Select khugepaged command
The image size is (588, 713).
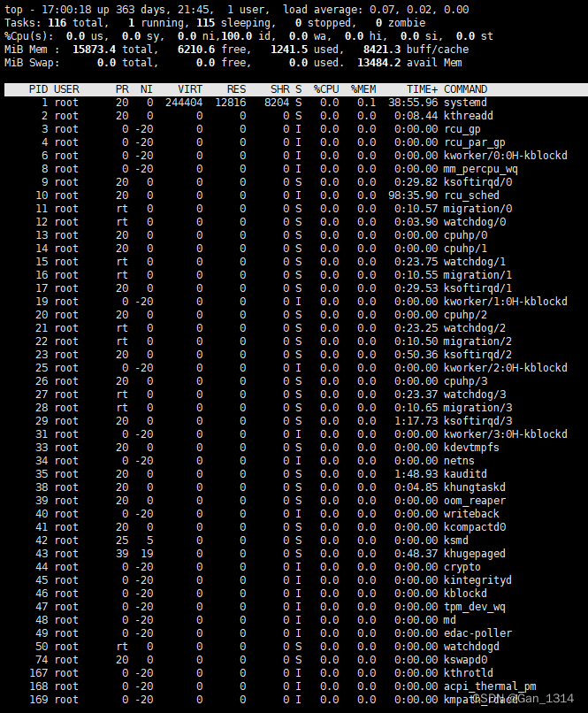click(475, 554)
